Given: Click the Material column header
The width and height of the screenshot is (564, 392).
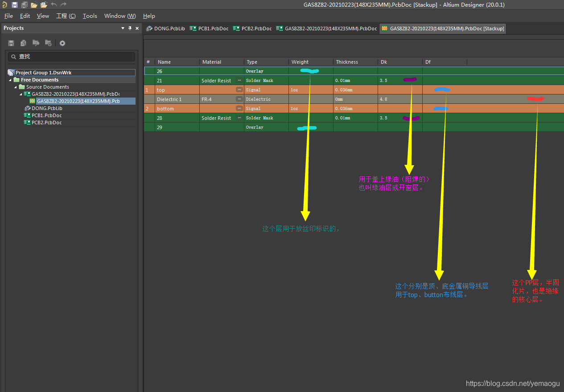Looking at the screenshot, I should click(222, 62).
